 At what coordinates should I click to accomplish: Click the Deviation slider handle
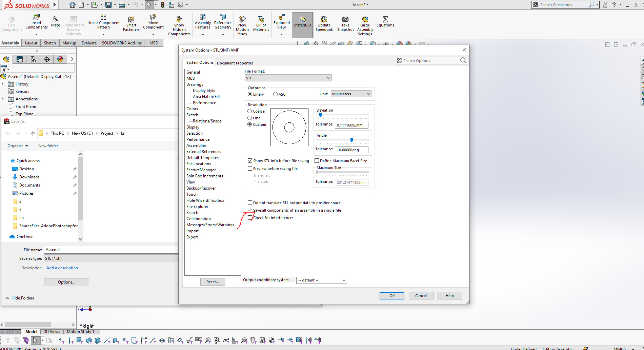coord(320,115)
